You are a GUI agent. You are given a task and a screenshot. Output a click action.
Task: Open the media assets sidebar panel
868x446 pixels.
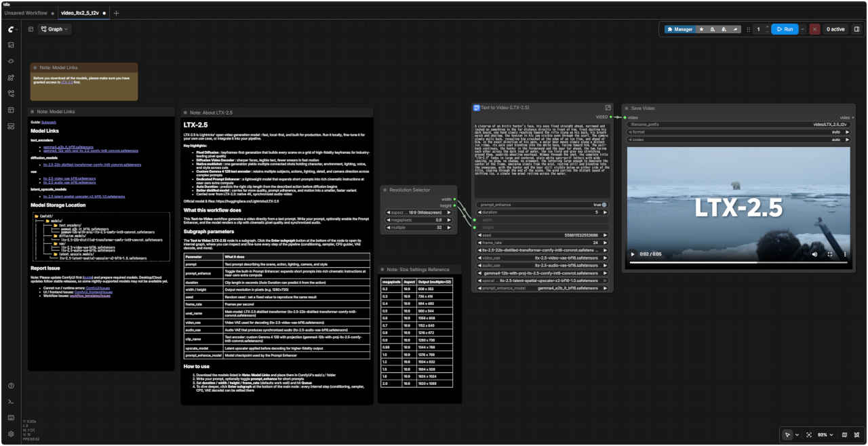(x=11, y=45)
